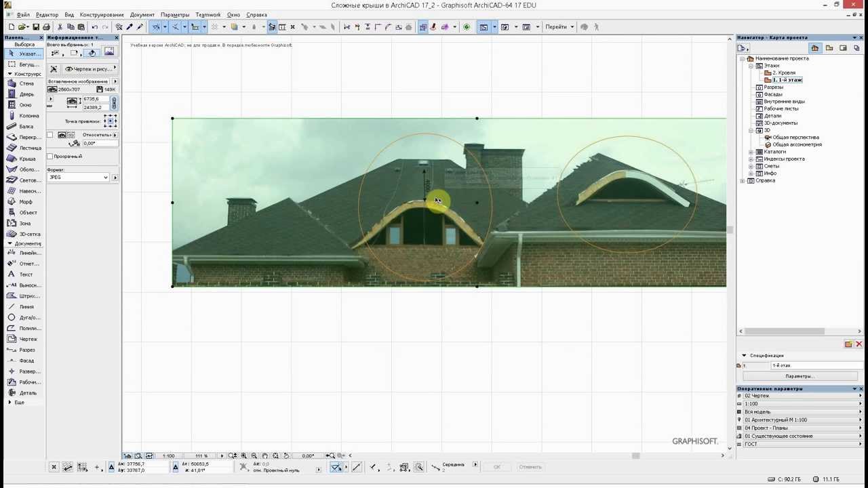Collapse the 3D tree node

point(751,130)
